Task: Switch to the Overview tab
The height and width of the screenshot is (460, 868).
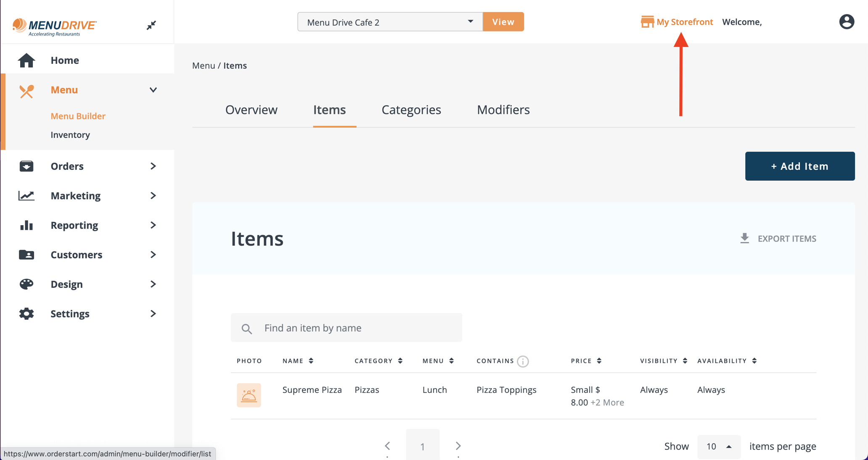Action: click(x=251, y=110)
